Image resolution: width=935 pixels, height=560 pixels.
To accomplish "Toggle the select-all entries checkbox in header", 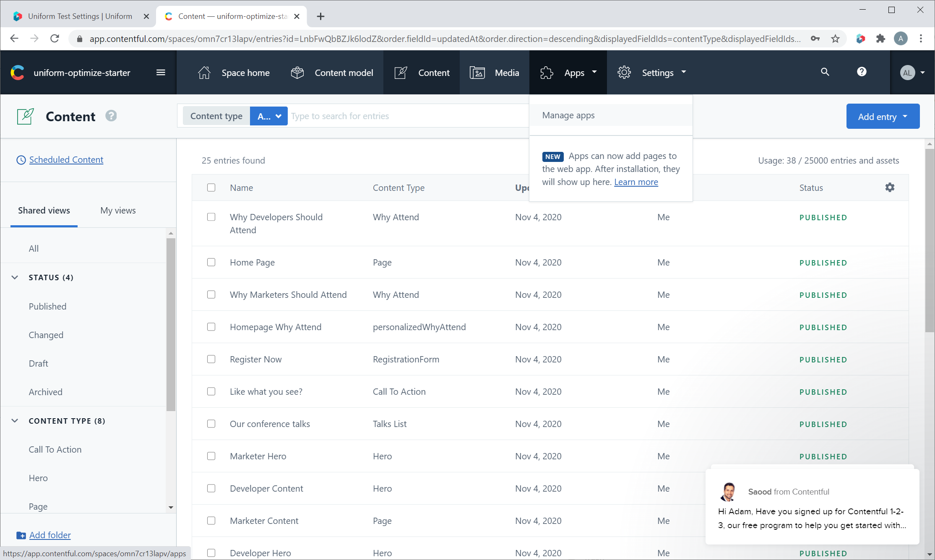I will coord(211,188).
